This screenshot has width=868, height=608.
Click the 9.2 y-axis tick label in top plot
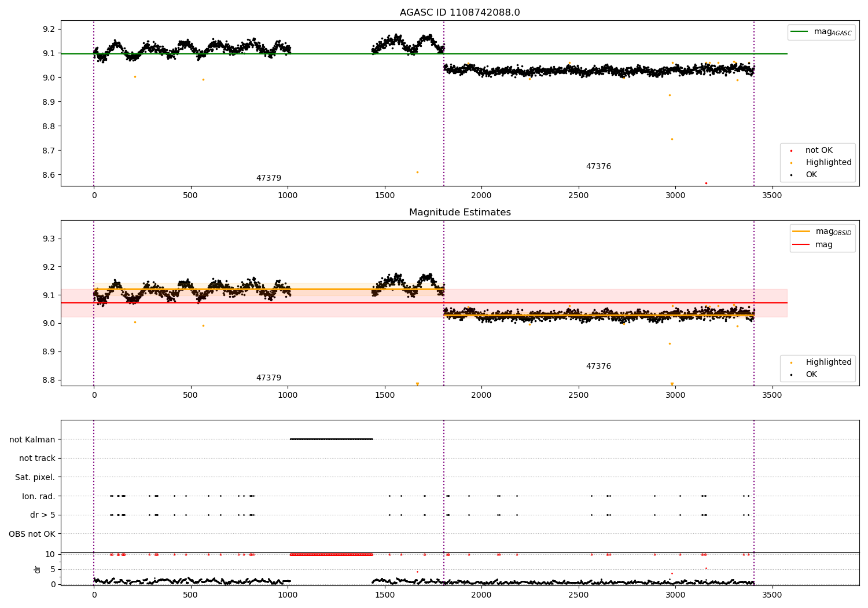50,30
